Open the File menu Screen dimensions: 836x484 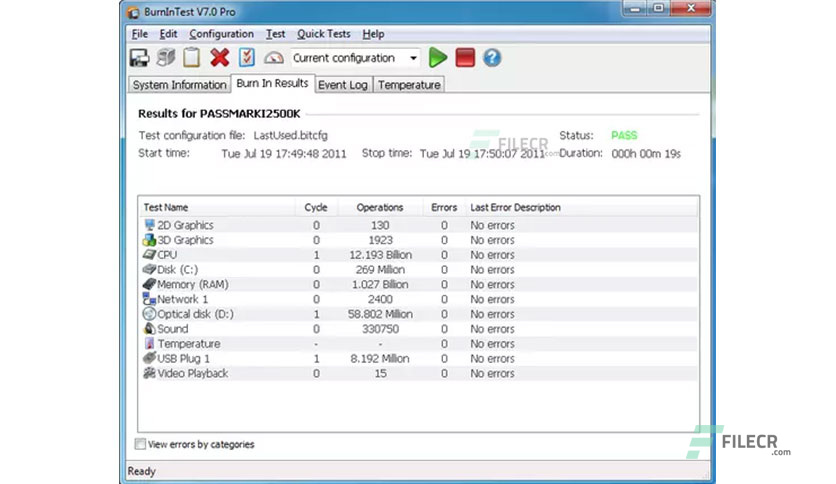pyautogui.click(x=140, y=34)
